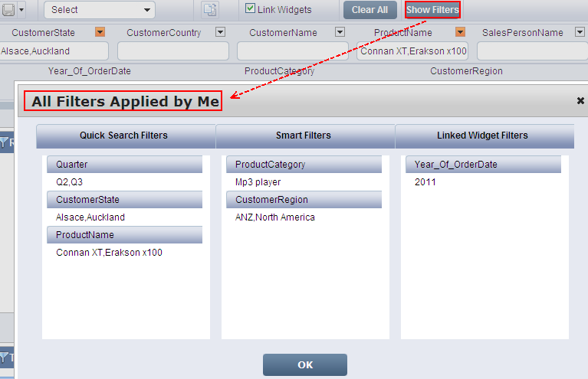Image resolution: width=588 pixels, height=379 pixels.
Task: Expand the CustomerName filter dropdown arrow
Action: coord(340,32)
